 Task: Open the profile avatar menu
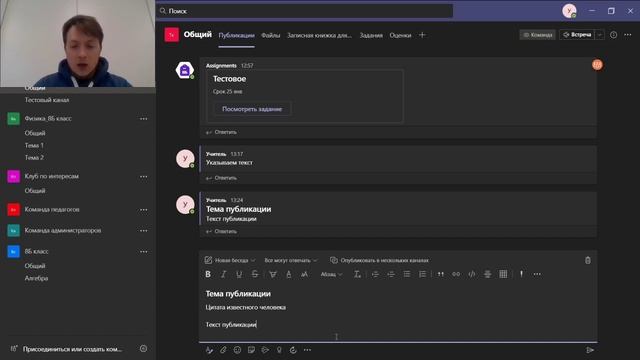tap(569, 11)
